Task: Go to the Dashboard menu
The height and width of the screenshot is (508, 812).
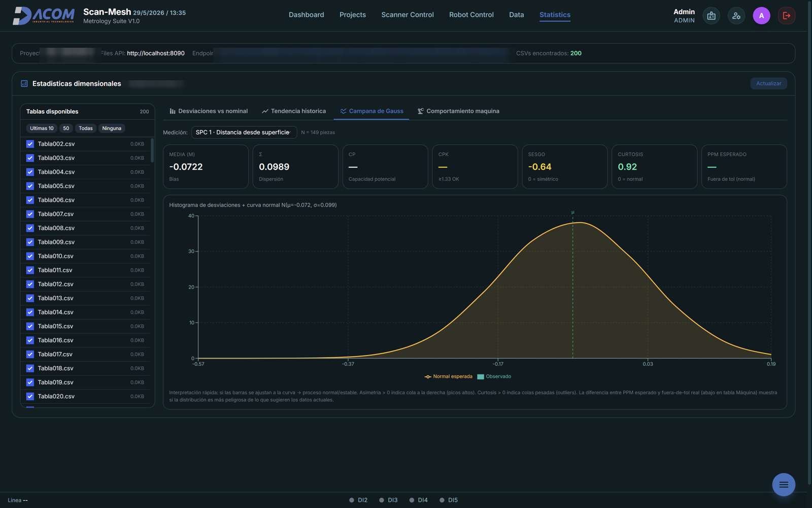Action: pyautogui.click(x=307, y=15)
